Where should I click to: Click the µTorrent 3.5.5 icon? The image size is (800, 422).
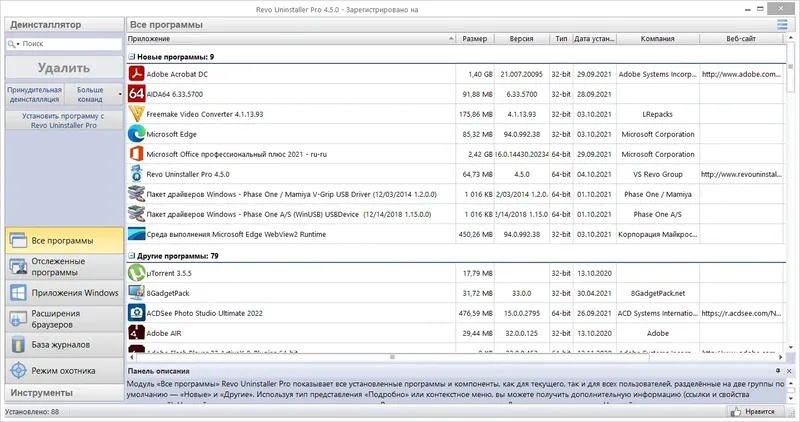[136, 273]
